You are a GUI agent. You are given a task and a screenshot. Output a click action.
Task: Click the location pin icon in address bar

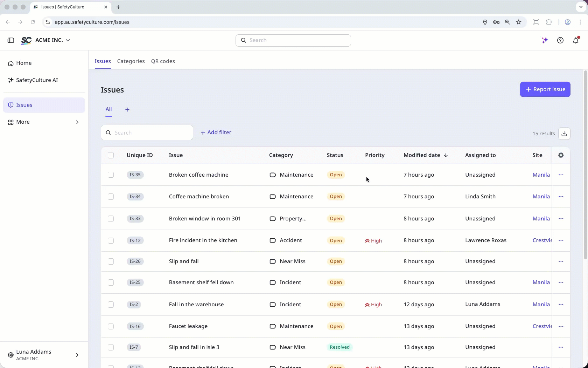[485, 22]
